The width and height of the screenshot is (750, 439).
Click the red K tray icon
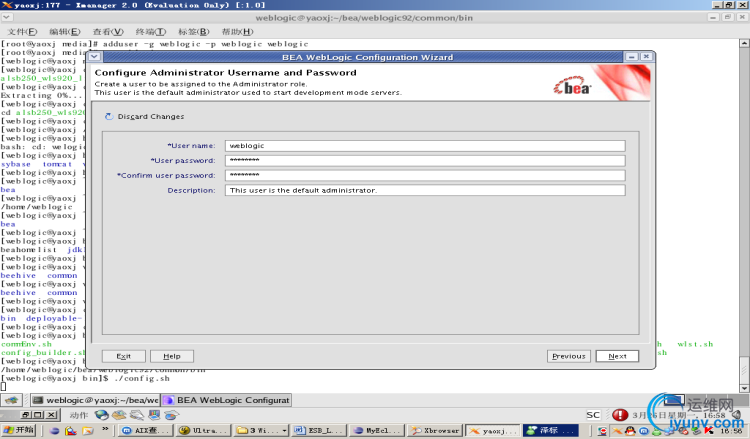point(708,431)
